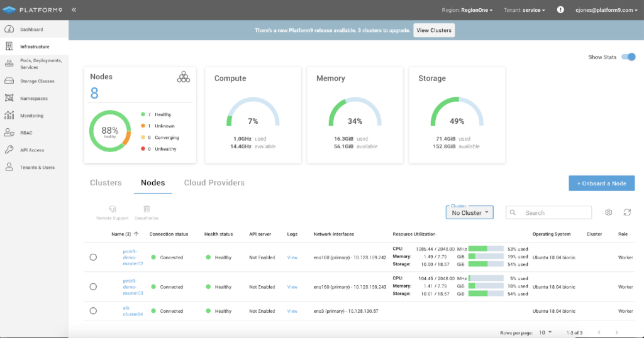Switch to the Cloud Providers tab

coord(214,183)
